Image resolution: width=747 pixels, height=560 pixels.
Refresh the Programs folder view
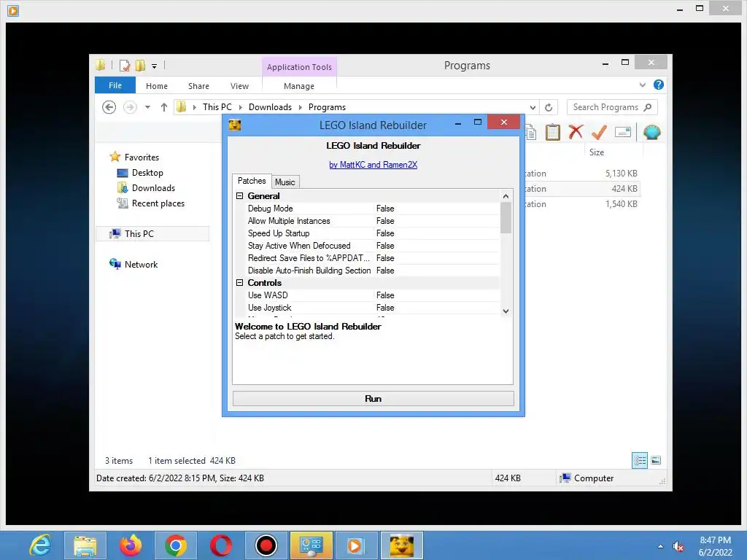[x=549, y=107]
